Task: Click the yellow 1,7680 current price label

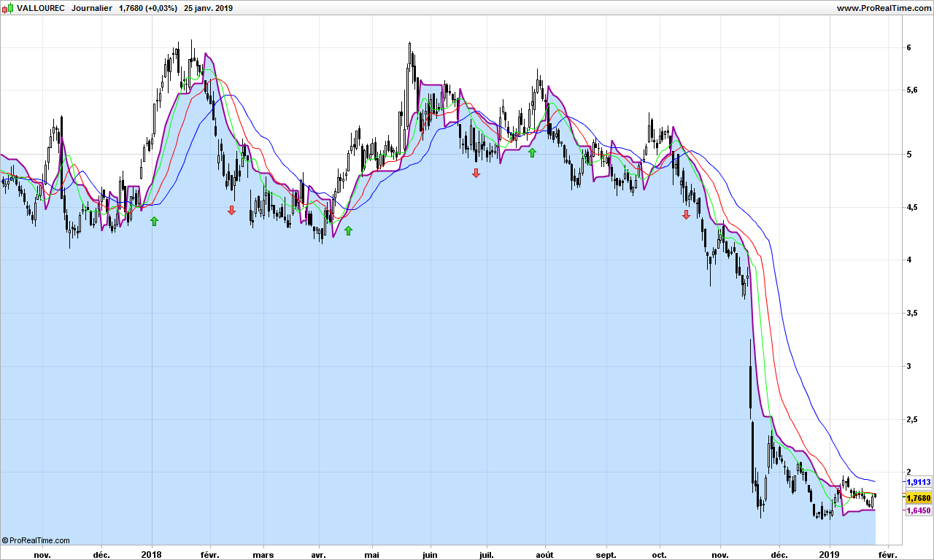Action: point(919,498)
